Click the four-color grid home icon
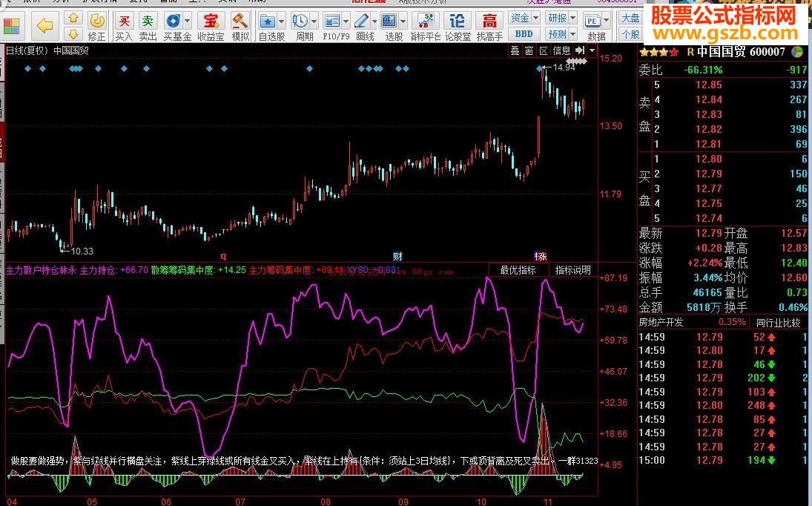Viewport: 812px width, 506px height. pyautogui.click(x=11, y=26)
